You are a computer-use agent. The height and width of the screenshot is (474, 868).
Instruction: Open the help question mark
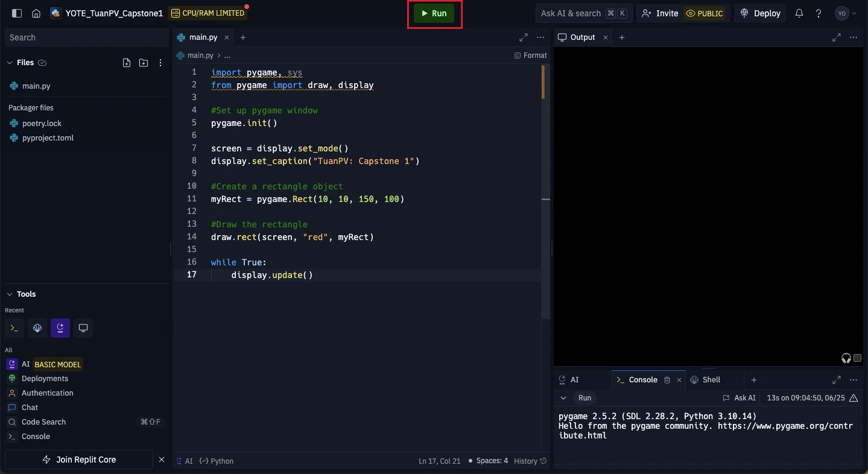coord(819,13)
